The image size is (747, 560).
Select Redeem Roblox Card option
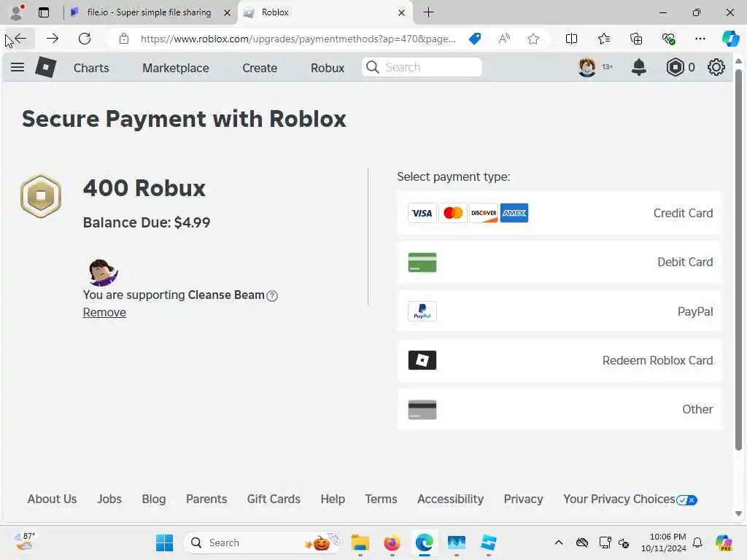point(560,360)
